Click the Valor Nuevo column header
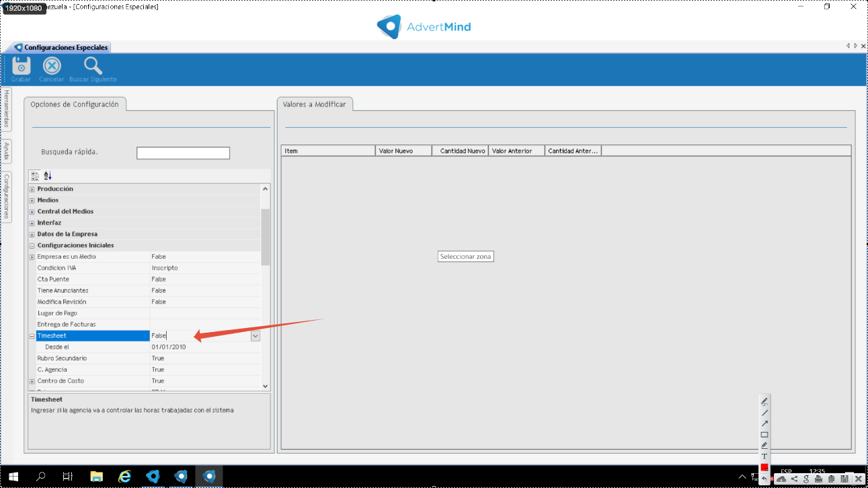The height and width of the screenshot is (488, 868). [403, 151]
